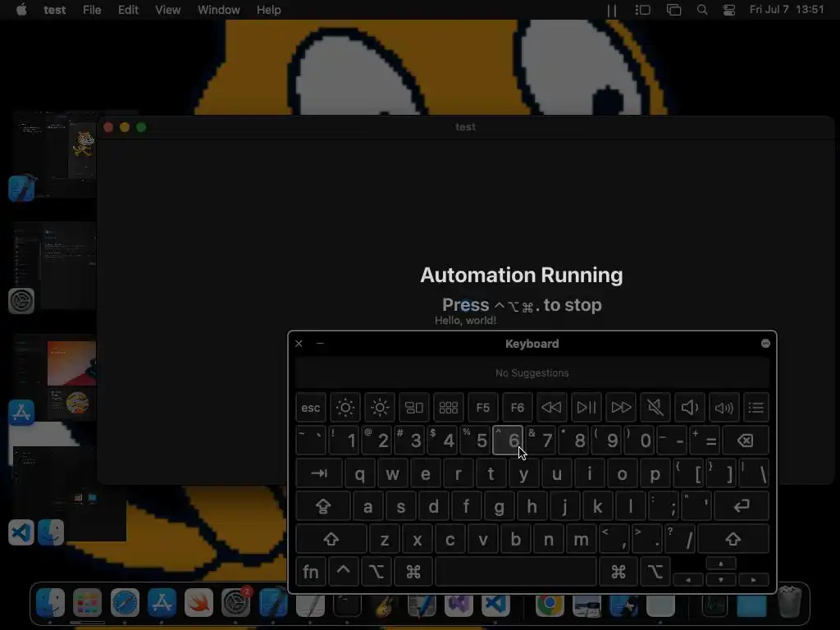Tap the esc key on the on-screen keyboard
Screen dimensions: 840x630
(x=311, y=408)
